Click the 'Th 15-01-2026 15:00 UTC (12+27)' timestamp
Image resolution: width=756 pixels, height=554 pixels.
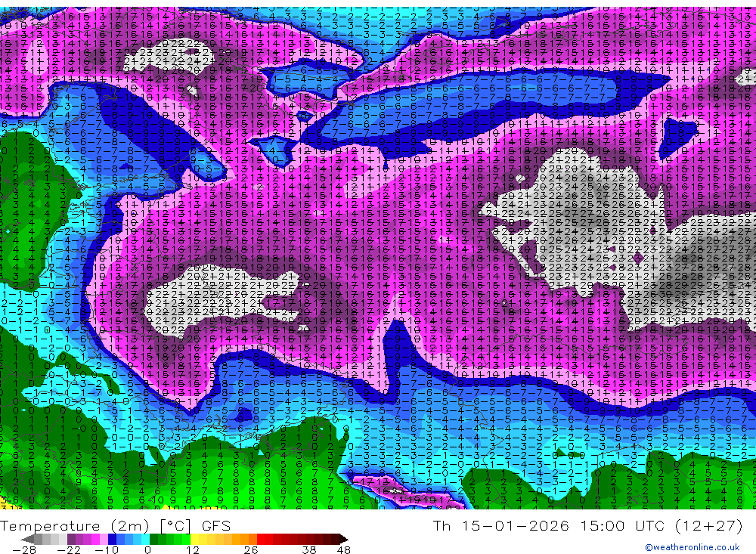[x=587, y=525]
